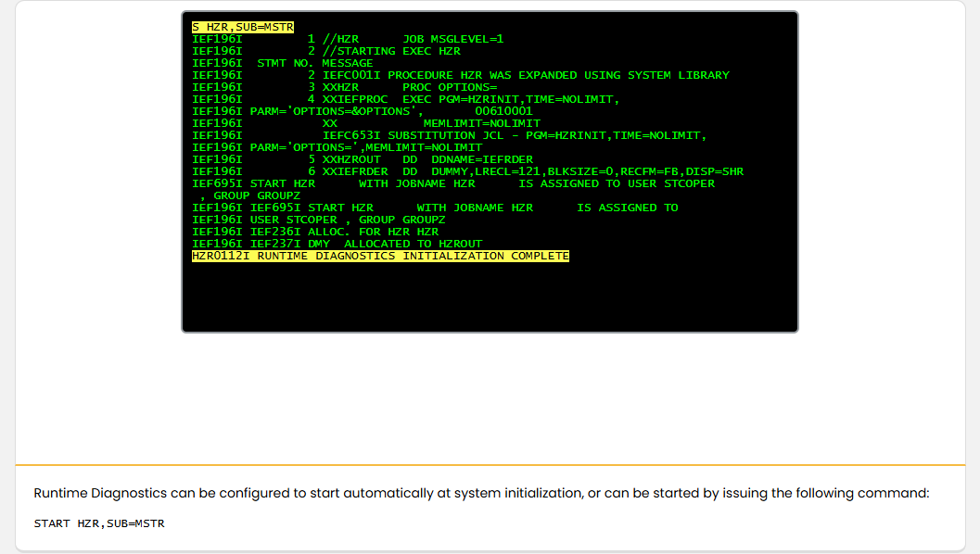Select the //HZR JOB MSGLEVEL=1 line
980x554 pixels.
tap(348, 39)
